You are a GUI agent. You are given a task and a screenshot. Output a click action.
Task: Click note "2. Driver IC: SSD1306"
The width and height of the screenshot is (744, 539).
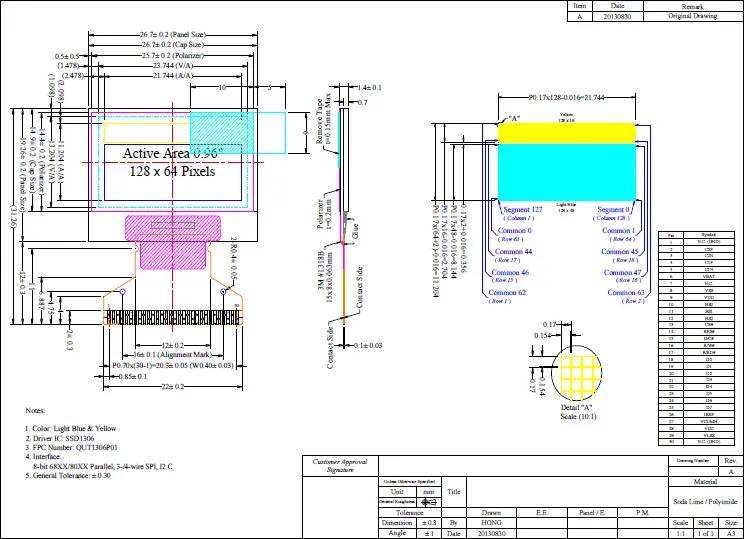(60, 438)
